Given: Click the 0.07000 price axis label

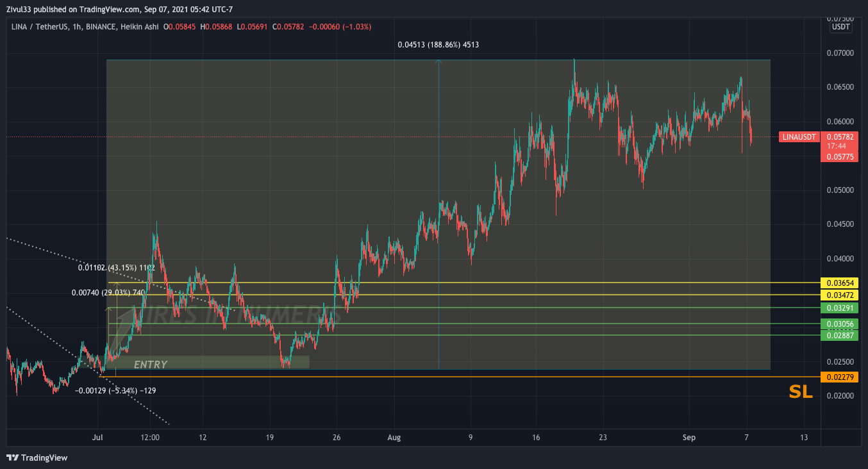Looking at the screenshot, I should 839,53.
